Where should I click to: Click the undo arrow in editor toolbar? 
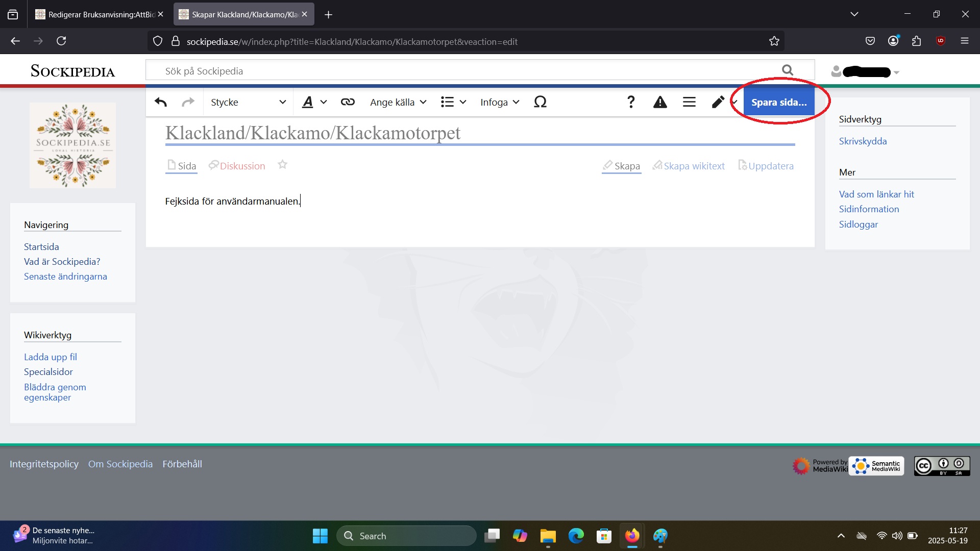point(161,102)
